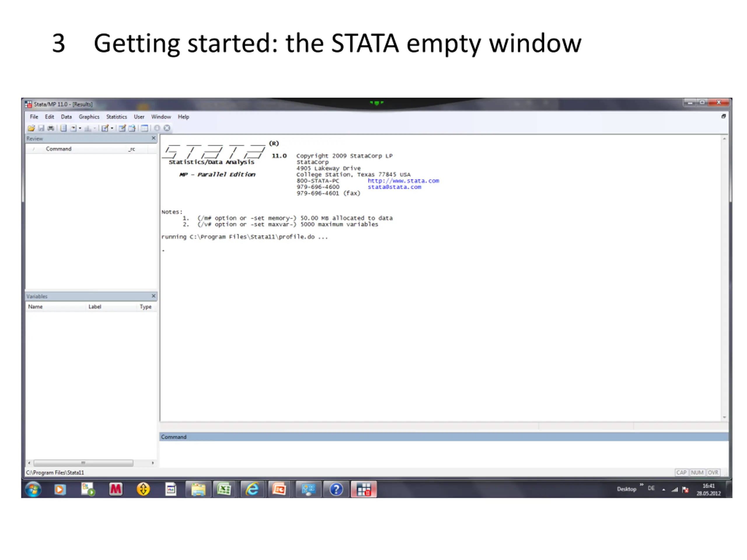Click the OVR indicator in status bar
747x560 pixels.
[713, 473]
